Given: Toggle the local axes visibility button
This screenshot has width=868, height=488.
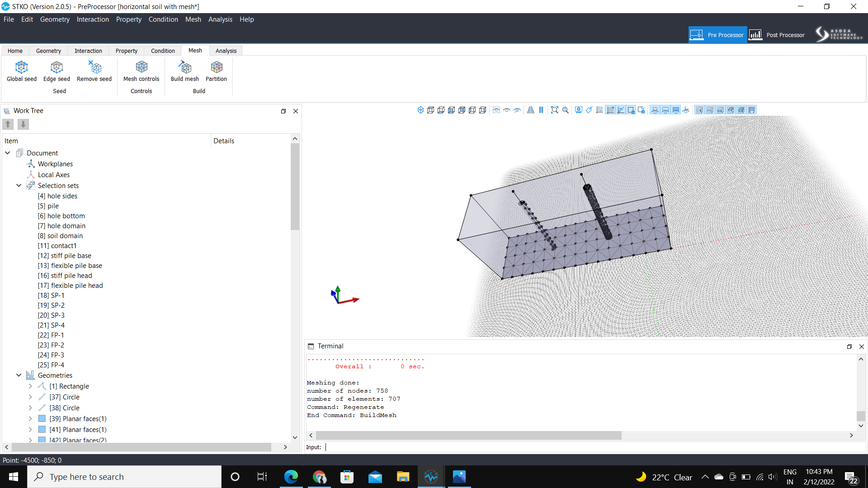Looking at the screenshot, I should coord(686,110).
